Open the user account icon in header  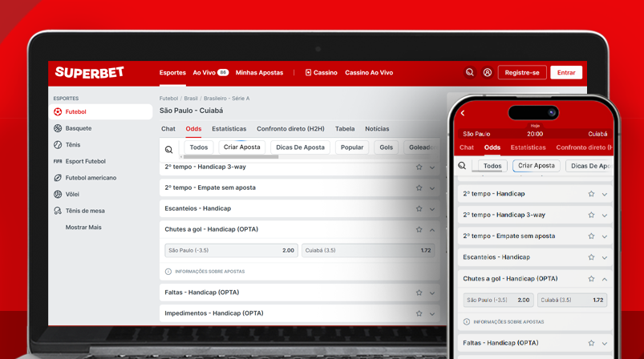(488, 73)
